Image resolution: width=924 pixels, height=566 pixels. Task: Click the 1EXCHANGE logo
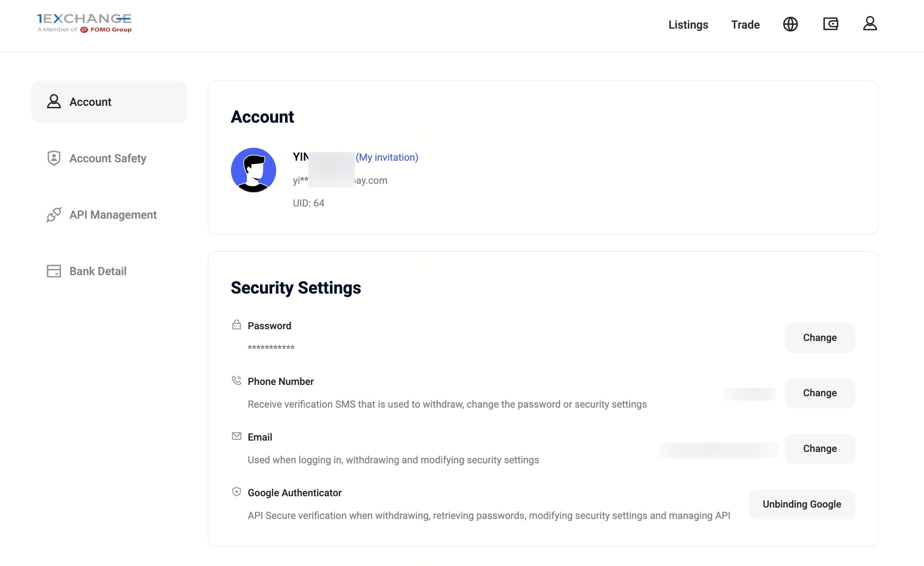tap(84, 23)
